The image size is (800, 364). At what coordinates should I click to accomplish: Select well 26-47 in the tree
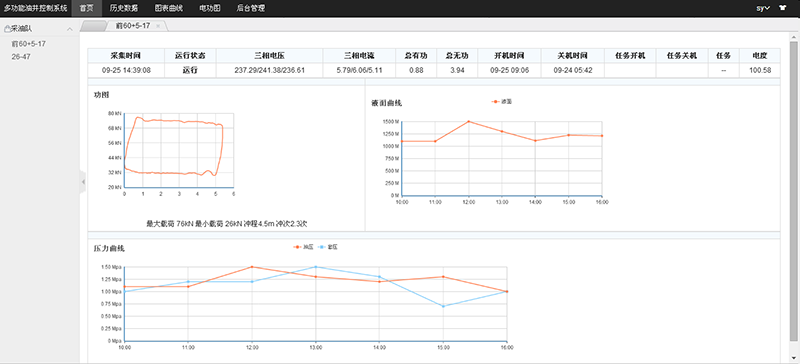[x=20, y=57]
